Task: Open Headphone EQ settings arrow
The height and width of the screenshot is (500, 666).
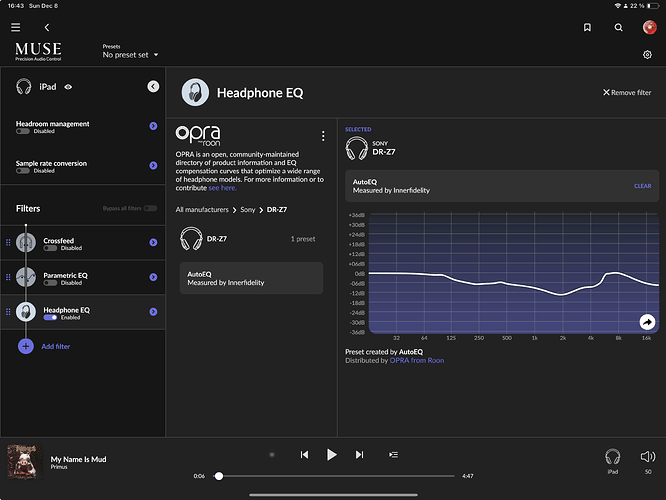Action: [x=153, y=312]
